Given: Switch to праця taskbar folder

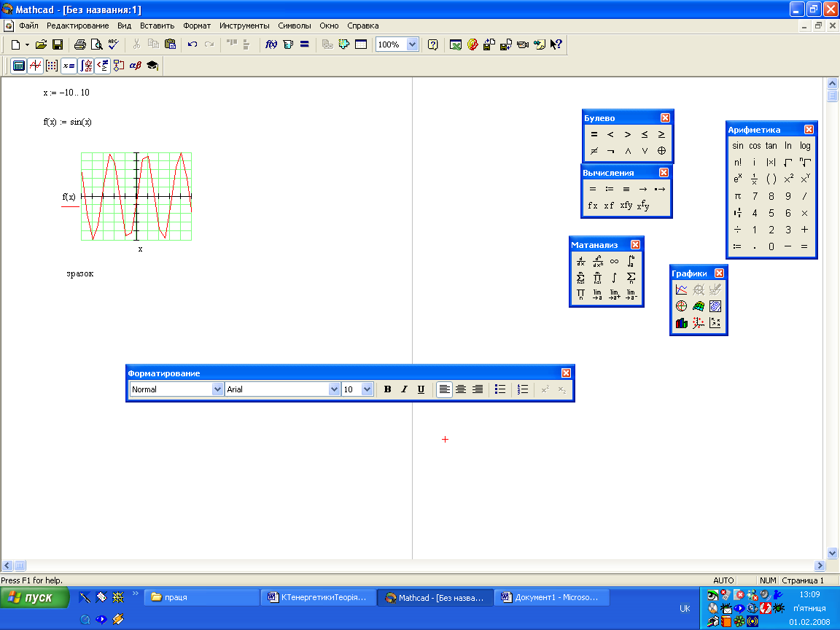Looking at the screenshot, I should coord(201,597).
